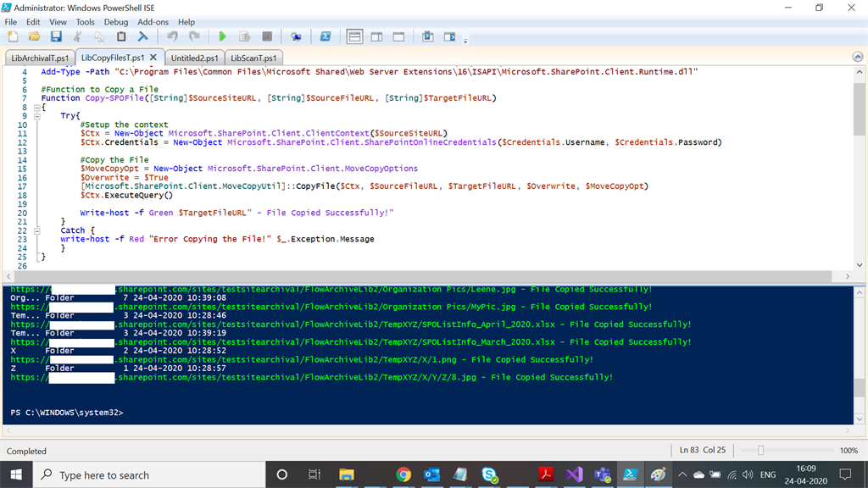Undo the last edit

coord(172,36)
